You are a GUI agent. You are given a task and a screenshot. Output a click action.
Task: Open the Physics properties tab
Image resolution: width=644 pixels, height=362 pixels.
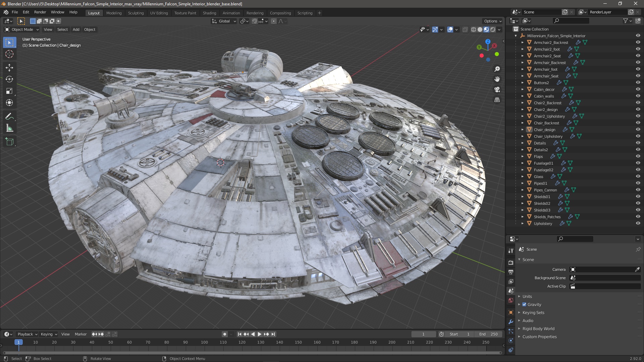click(x=511, y=341)
